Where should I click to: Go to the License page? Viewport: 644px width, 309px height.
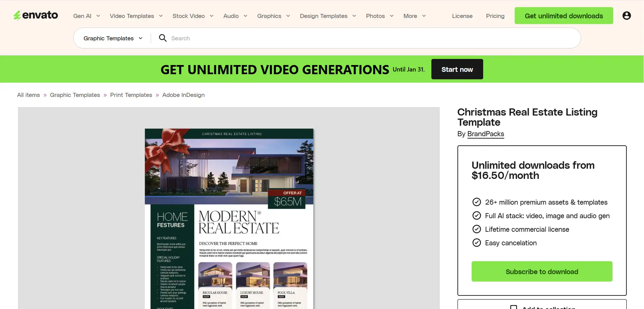[x=462, y=16]
